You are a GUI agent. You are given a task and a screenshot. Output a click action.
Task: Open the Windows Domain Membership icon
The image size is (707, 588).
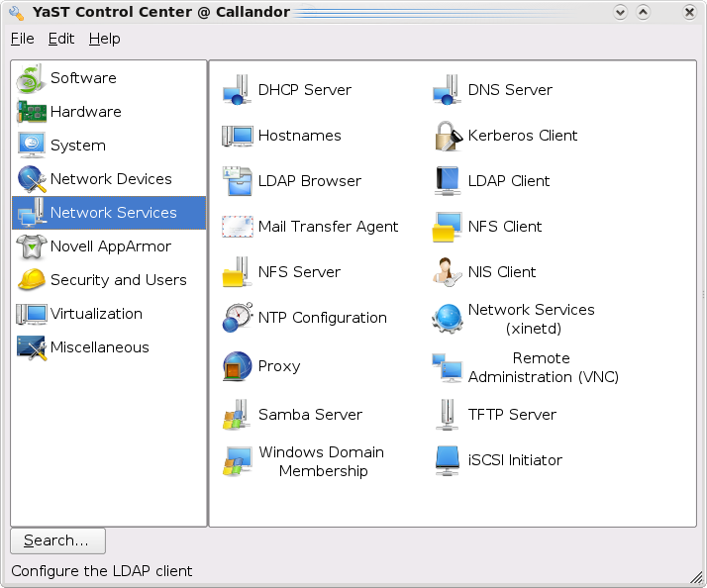point(238,461)
